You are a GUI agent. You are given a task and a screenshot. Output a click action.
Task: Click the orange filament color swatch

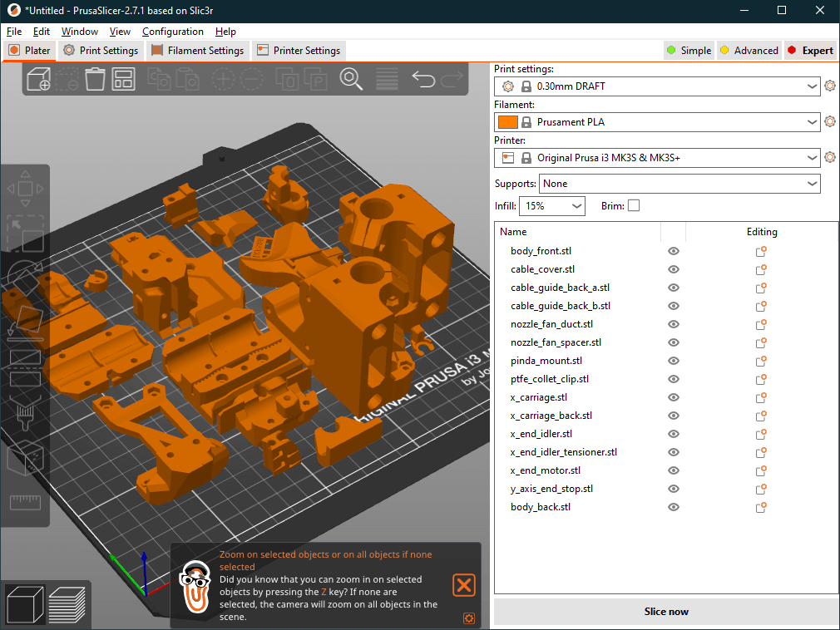pos(507,122)
